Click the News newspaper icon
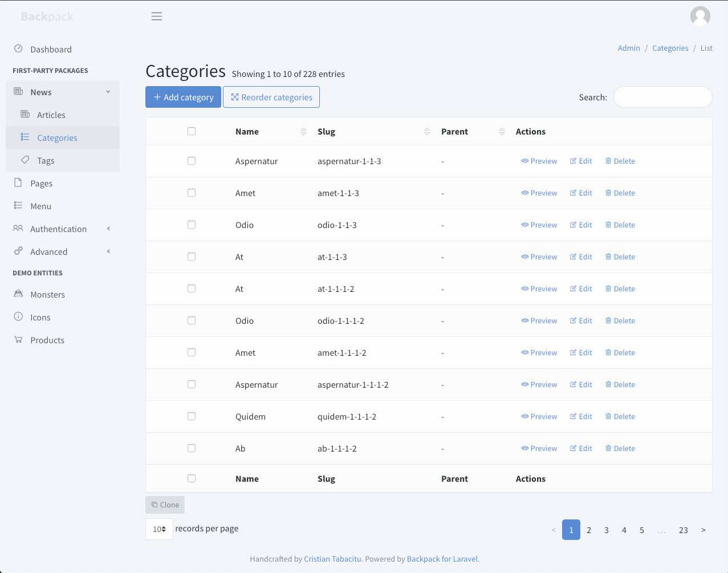 coord(18,92)
